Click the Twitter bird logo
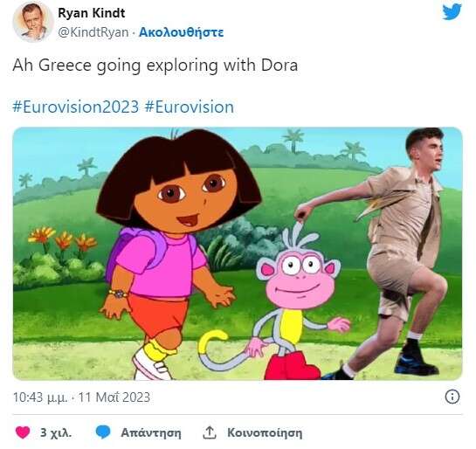Viewport: 476px width, 449px height. [x=452, y=12]
